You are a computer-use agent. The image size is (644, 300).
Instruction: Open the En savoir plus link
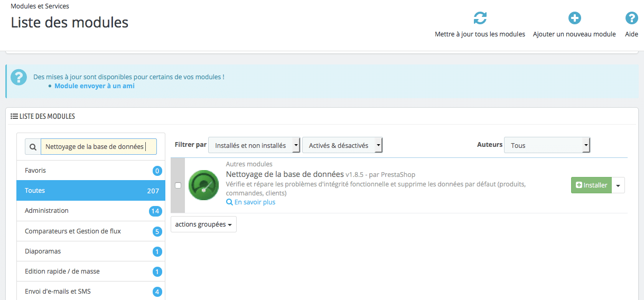[x=254, y=202]
